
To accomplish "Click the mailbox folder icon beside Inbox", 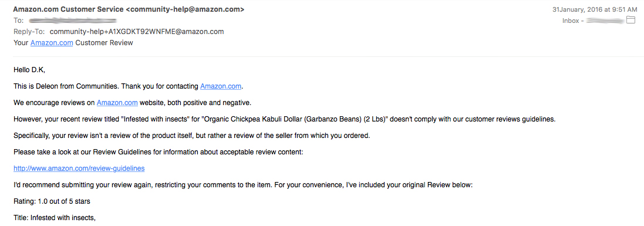I will click(x=630, y=20).
